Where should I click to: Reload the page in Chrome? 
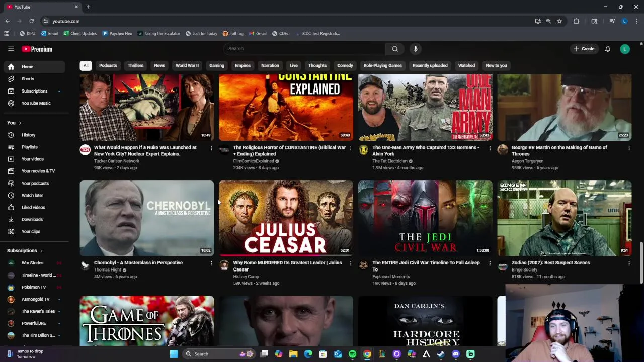coord(31,21)
